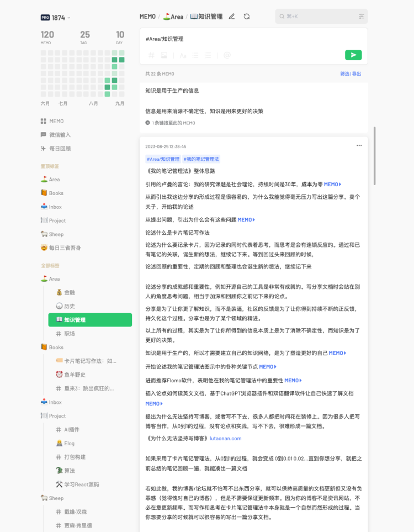Open the AI插件 project tag
This screenshot has width=414, height=532.
[68, 430]
